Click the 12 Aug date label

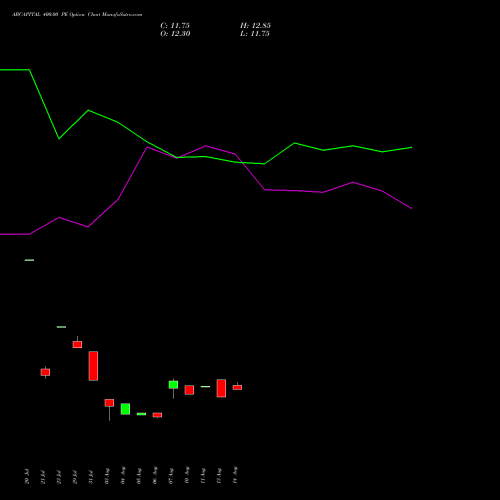pyautogui.click(x=219, y=476)
